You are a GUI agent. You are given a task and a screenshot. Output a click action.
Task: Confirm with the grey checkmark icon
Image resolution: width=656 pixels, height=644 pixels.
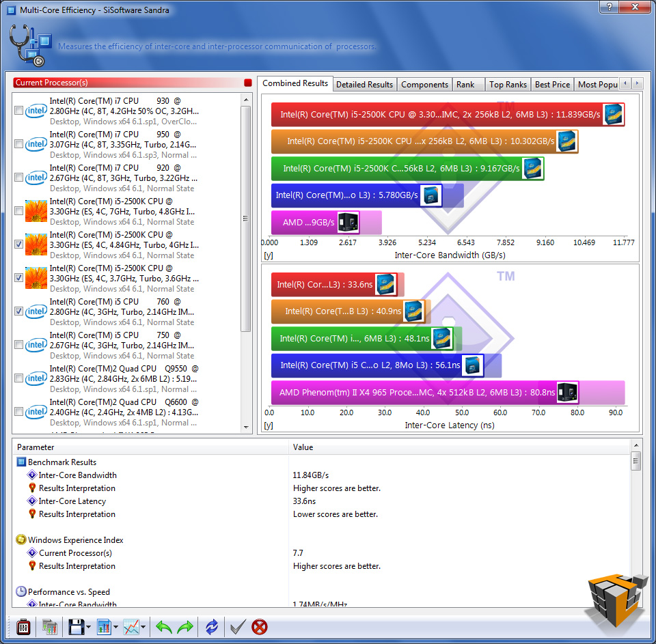coord(238,627)
